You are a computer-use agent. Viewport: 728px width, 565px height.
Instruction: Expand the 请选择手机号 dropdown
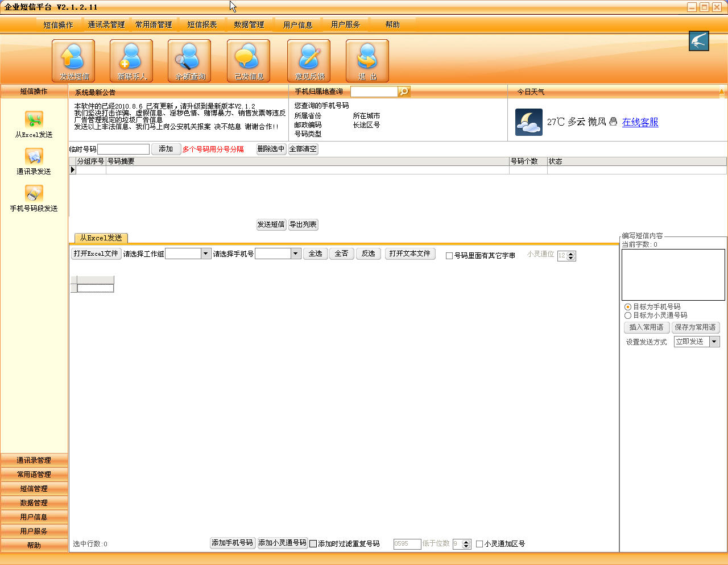coord(296,254)
